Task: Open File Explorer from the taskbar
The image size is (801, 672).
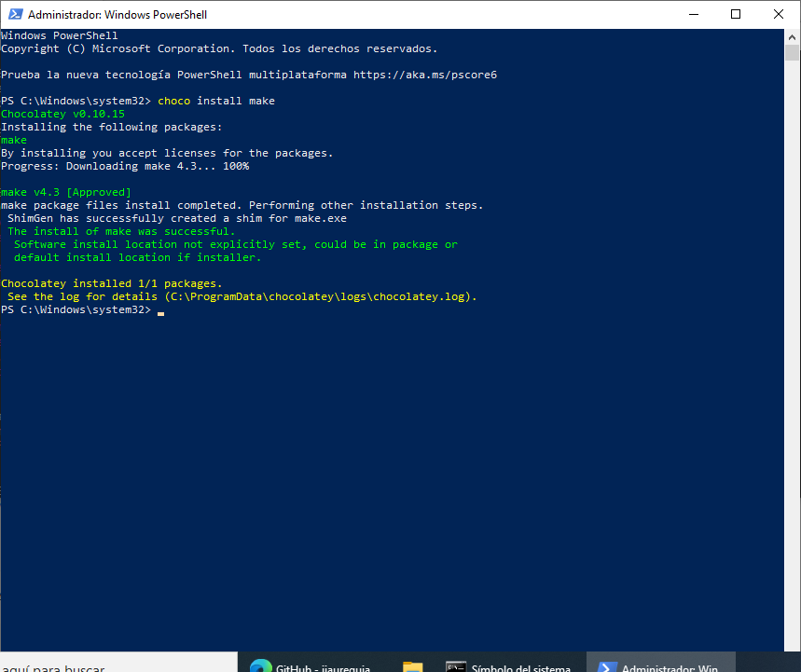Action: point(413,665)
